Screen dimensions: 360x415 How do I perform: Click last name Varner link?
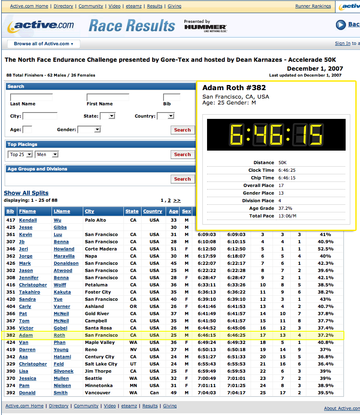(62, 306)
